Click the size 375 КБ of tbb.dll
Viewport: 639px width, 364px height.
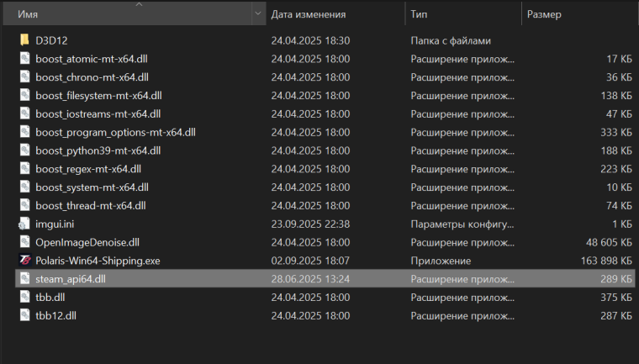point(616,298)
